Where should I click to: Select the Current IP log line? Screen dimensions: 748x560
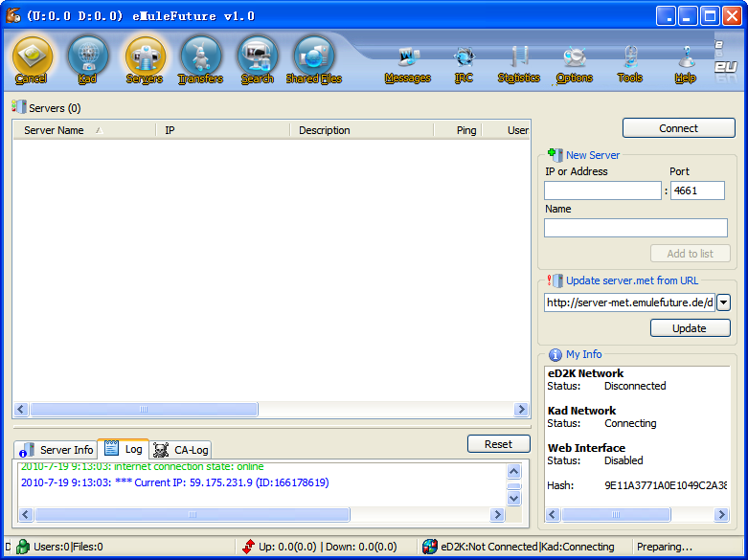pyautogui.click(x=174, y=482)
